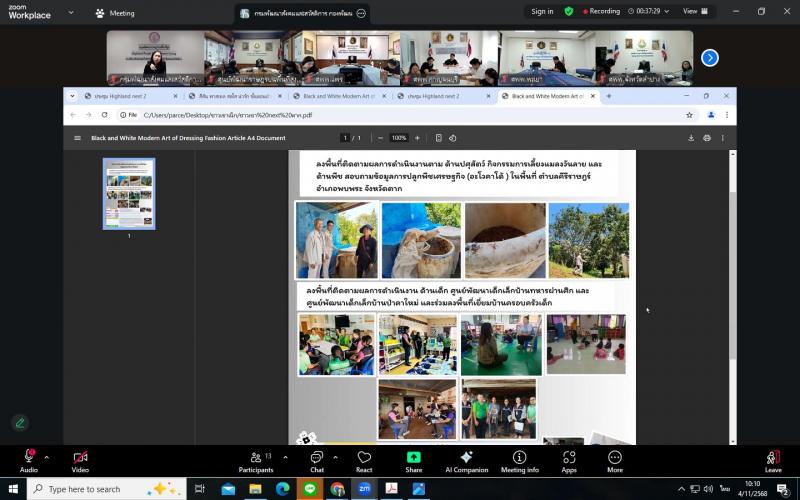Image resolution: width=800 pixels, height=500 pixels.
Task: Open the Chat panel
Action: (317, 461)
